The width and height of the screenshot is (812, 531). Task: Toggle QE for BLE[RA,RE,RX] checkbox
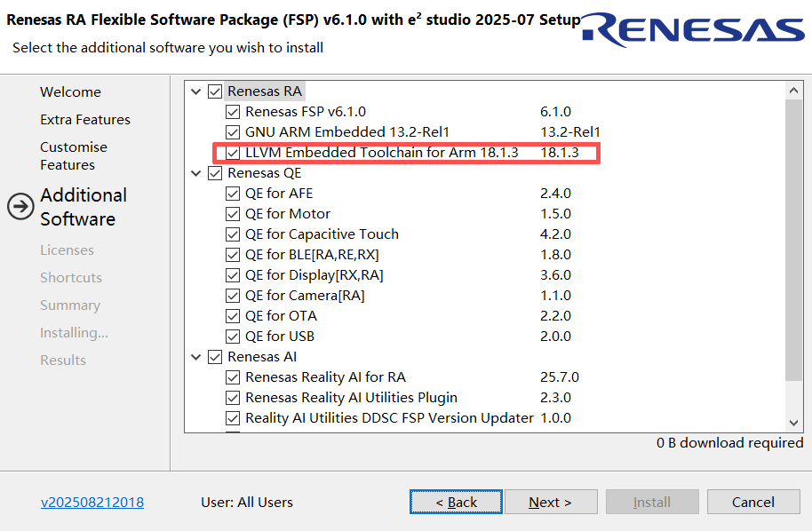[x=233, y=255]
